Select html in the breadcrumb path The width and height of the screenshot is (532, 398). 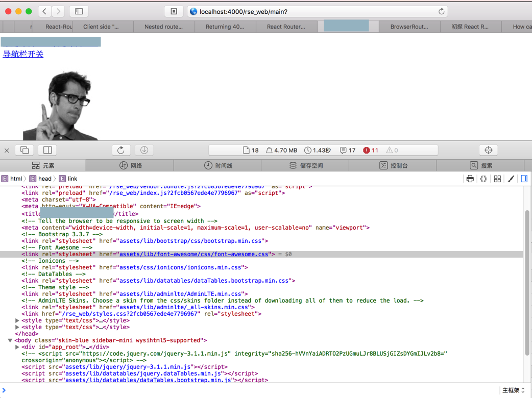click(x=12, y=179)
